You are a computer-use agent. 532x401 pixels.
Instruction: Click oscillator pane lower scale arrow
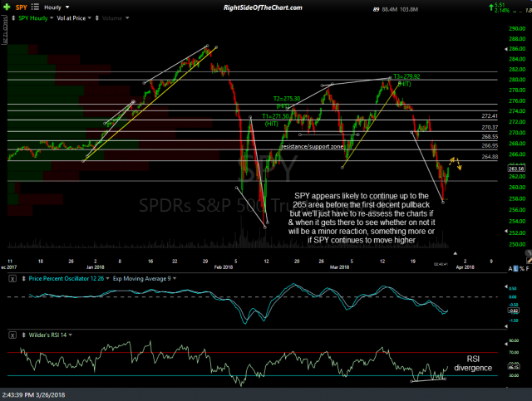click(x=506, y=326)
